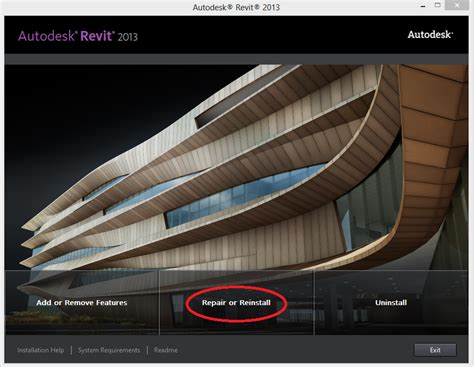Click the Autodesk Revit 2013 logo text
The height and width of the screenshot is (367, 474).
click(x=78, y=36)
